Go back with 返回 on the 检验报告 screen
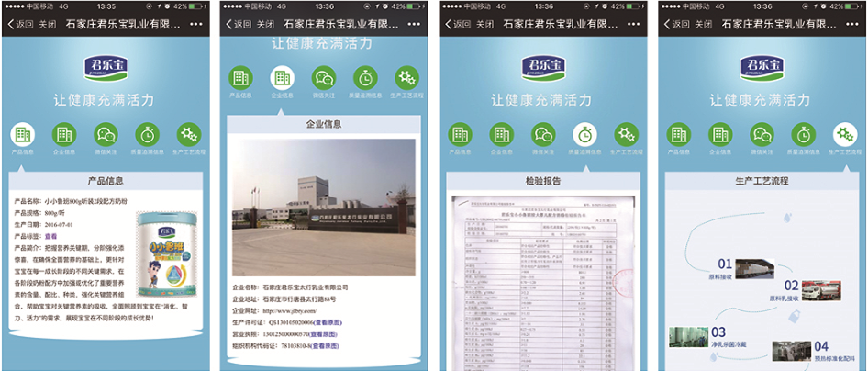The image size is (868, 371). (x=458, y=25)
